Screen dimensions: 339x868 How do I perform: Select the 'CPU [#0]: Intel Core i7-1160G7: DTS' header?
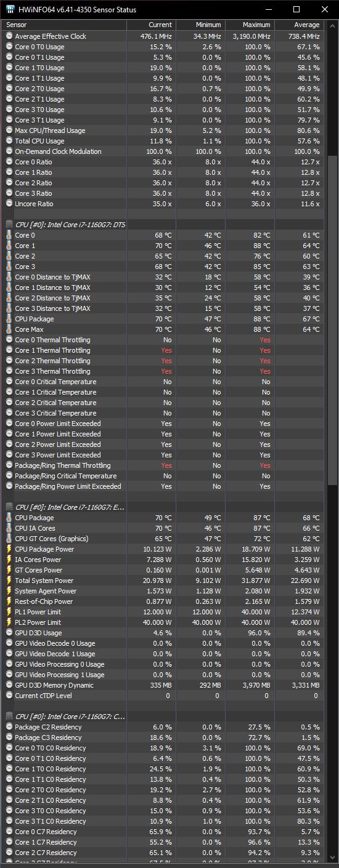coord(70,225)
